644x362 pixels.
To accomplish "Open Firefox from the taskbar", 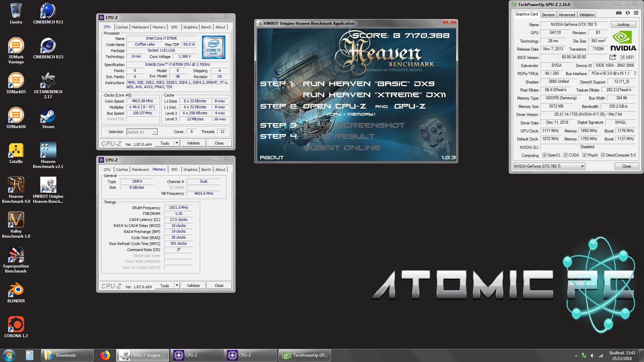I will coord(105,355).
